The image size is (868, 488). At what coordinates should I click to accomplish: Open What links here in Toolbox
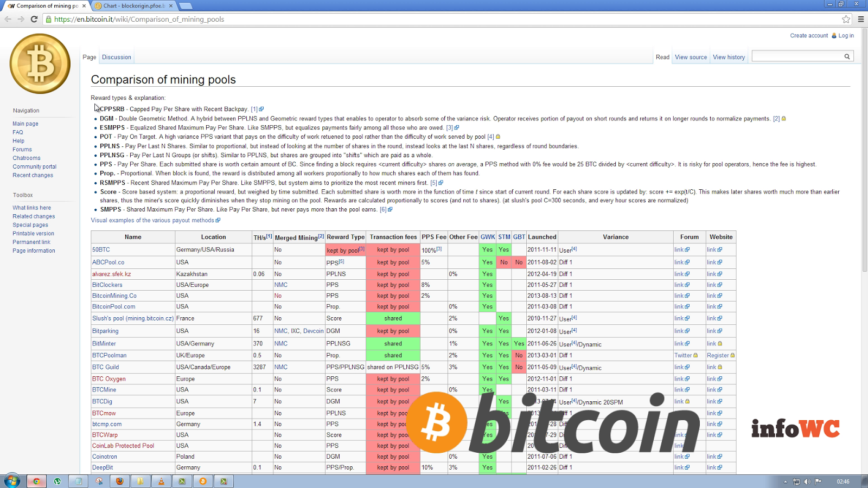(x=32, y=208)
